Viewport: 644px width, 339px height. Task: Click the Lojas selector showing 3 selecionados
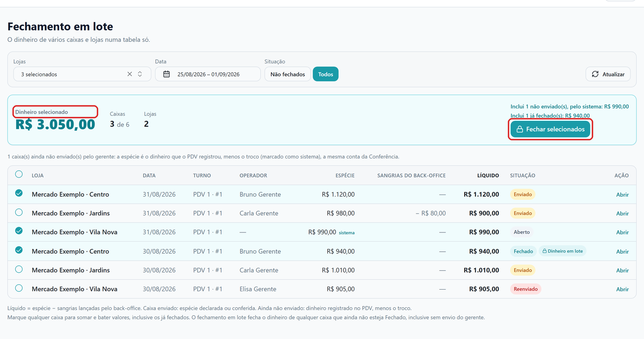click(82, 74)
